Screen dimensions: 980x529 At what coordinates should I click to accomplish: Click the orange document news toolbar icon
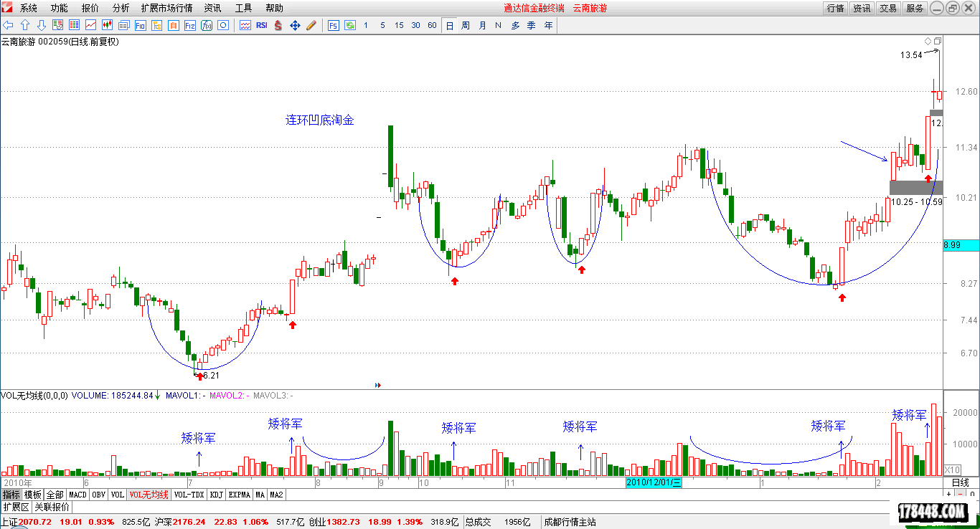tap(173, 25)
